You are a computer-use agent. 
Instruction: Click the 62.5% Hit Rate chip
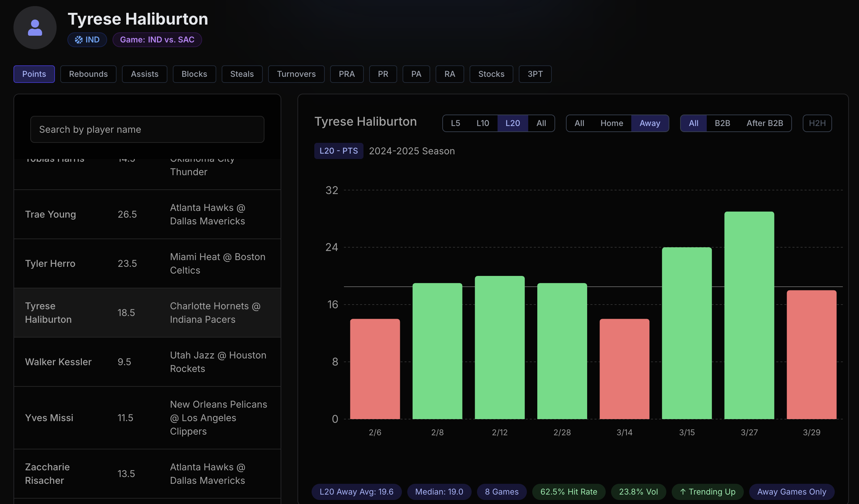569,492
